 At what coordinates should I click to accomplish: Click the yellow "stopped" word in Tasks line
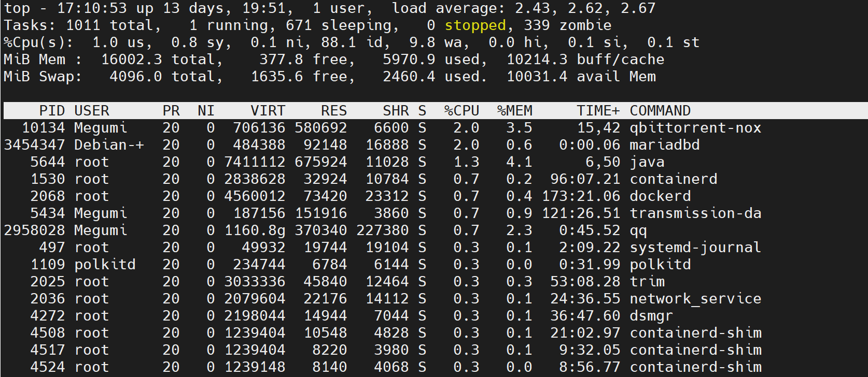(x=475, y=25)
